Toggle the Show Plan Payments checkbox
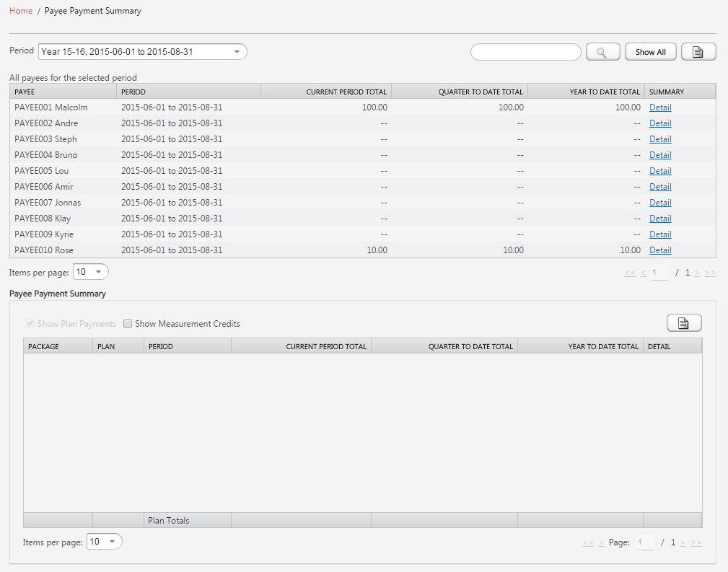 coord(30,324)
